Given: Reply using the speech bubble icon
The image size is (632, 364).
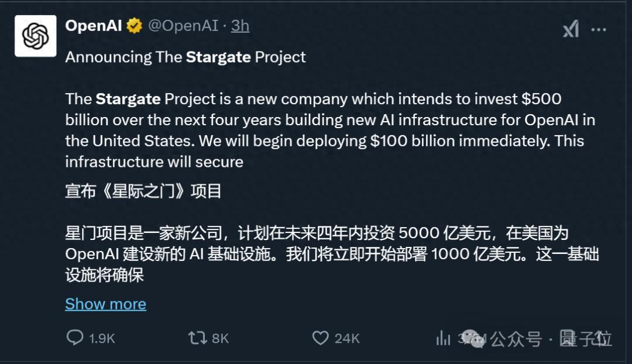Looking at the screenshot, I should pyautogui.click(x=76, y=338).
